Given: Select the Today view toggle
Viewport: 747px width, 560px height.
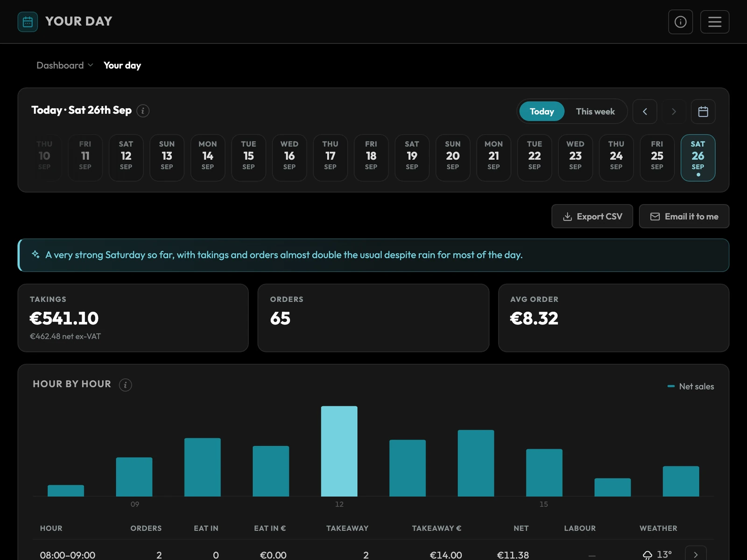Looking at the screenshot, I should click(542, 112).
